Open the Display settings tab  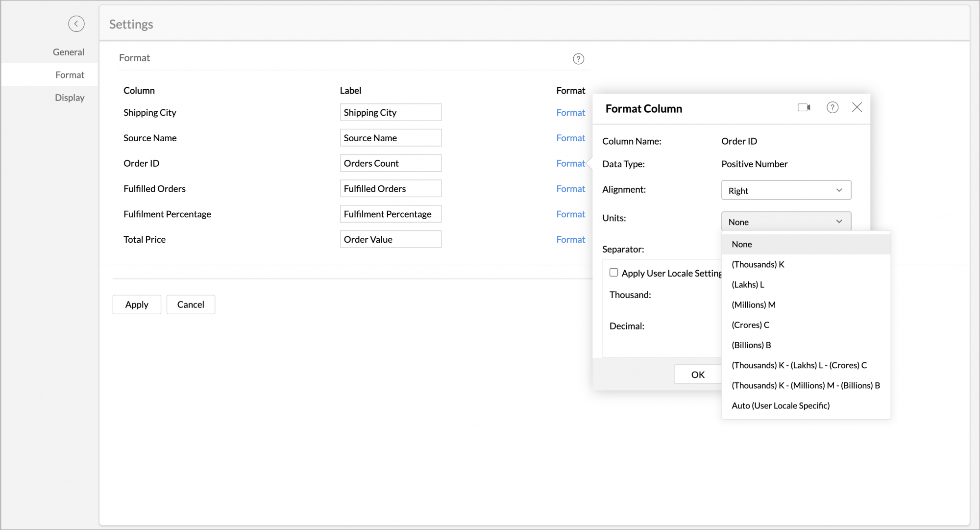(70, 98)
